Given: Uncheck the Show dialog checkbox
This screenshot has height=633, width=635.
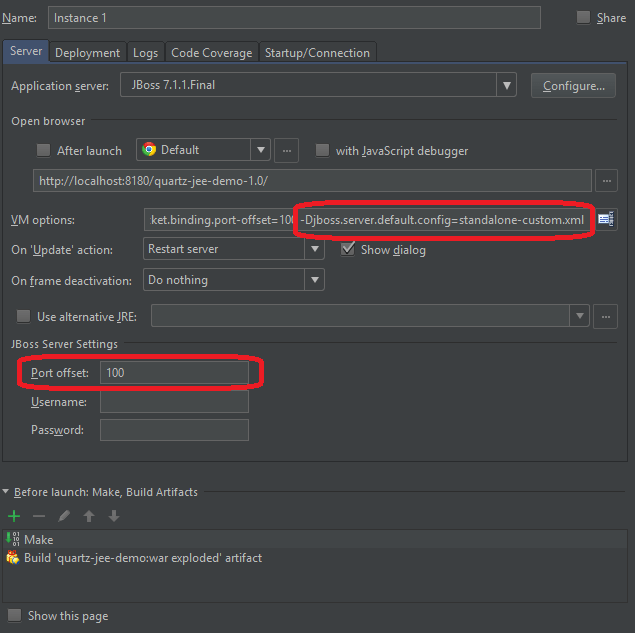Looking at the screenshot, I should (x=348, y=249).
